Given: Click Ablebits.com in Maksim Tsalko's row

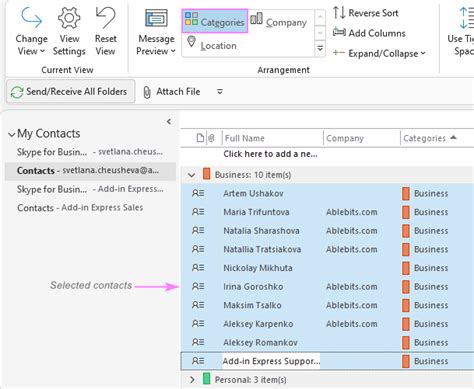Looking at the screenshot, I should tap(352, 305).
